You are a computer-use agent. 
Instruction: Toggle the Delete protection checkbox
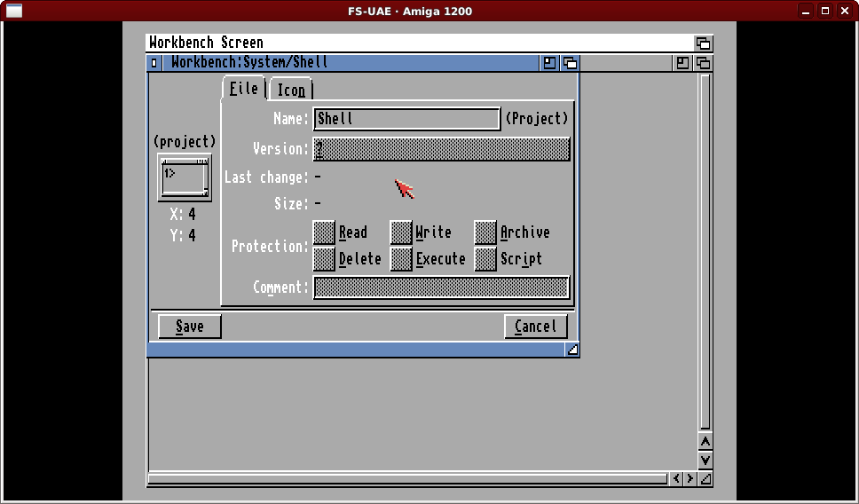pos(324,258)
